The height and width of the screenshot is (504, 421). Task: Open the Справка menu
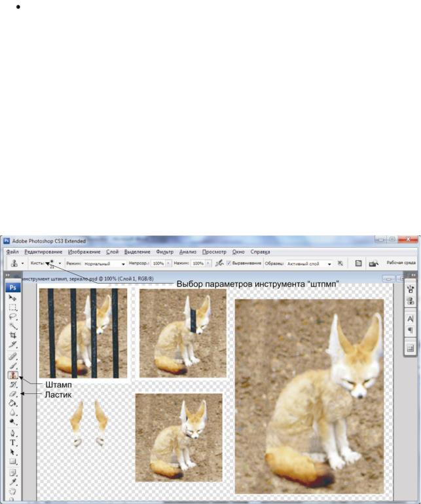click(260, 252)
